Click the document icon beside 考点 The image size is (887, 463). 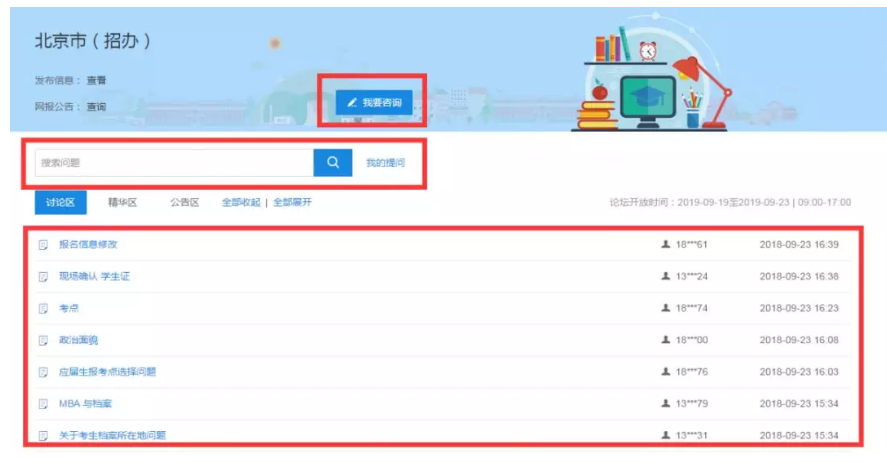click(x=43, y=309)
